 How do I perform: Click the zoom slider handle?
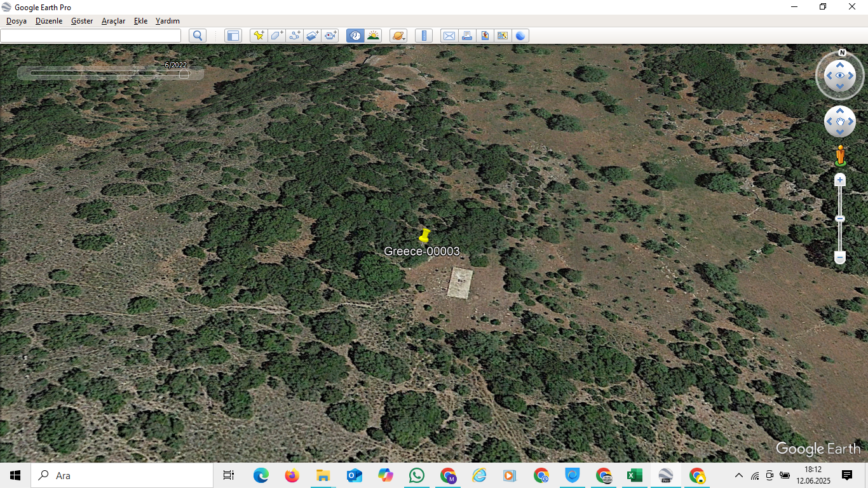pyautogui.click(x=840, y=219)
